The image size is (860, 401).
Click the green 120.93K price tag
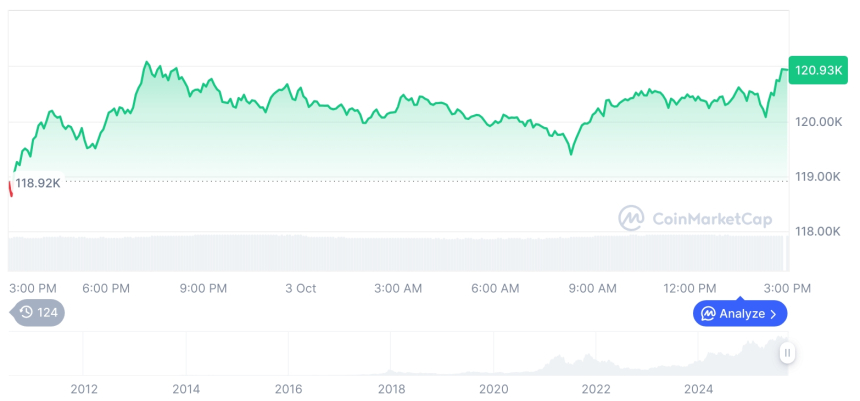818,69
